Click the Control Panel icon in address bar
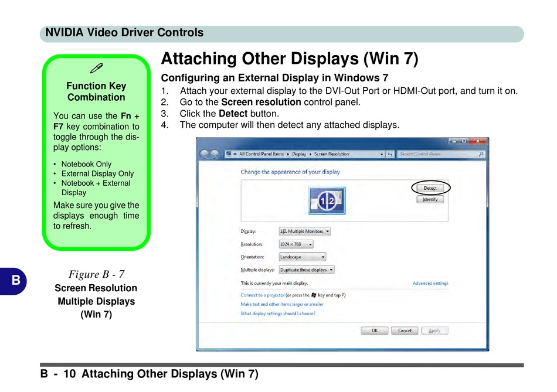This screenshot has height=392, width=557. tap(229, 154)
